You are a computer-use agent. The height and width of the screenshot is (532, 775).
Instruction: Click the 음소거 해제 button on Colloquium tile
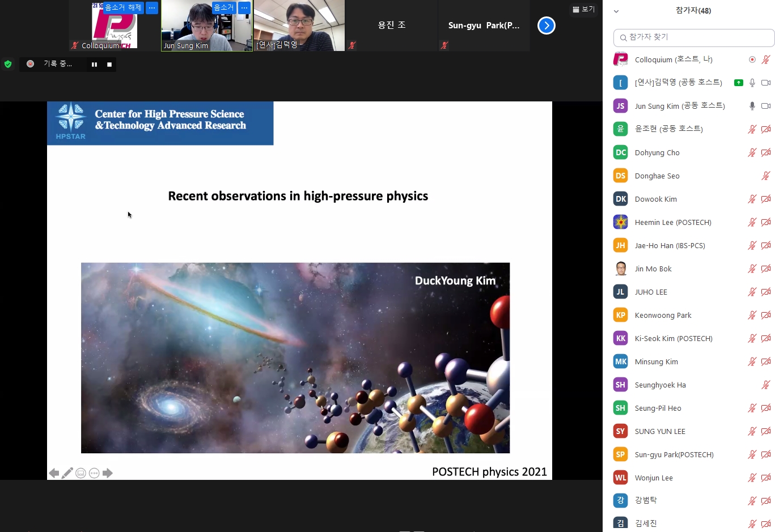pos(123,7)
